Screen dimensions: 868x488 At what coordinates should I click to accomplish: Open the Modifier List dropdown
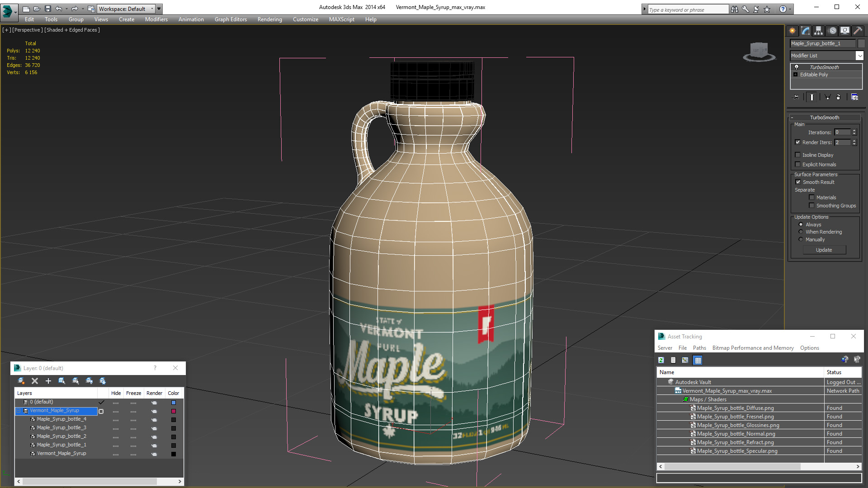(x=859, y=56)
